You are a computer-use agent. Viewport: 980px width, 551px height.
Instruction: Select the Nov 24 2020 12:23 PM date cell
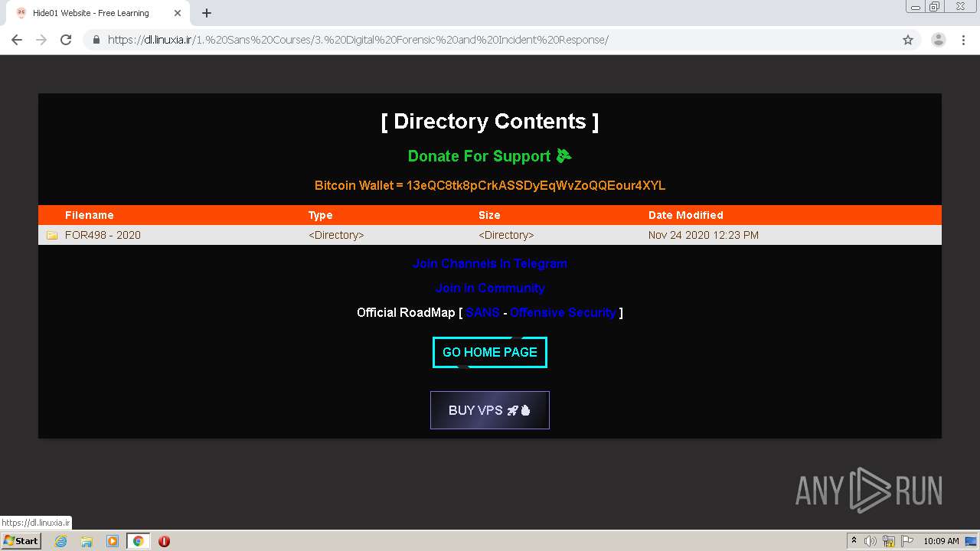[704, 235]
